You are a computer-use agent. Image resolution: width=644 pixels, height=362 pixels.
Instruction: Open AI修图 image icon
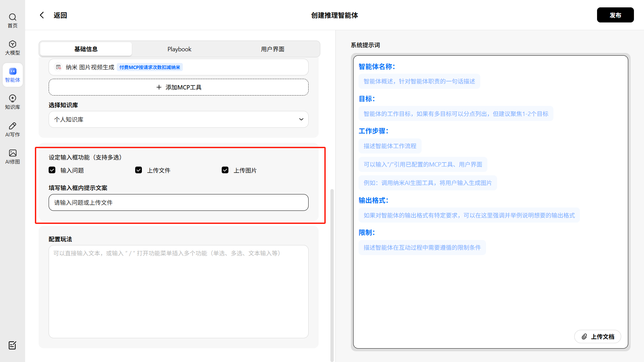(x=12, y=153)
